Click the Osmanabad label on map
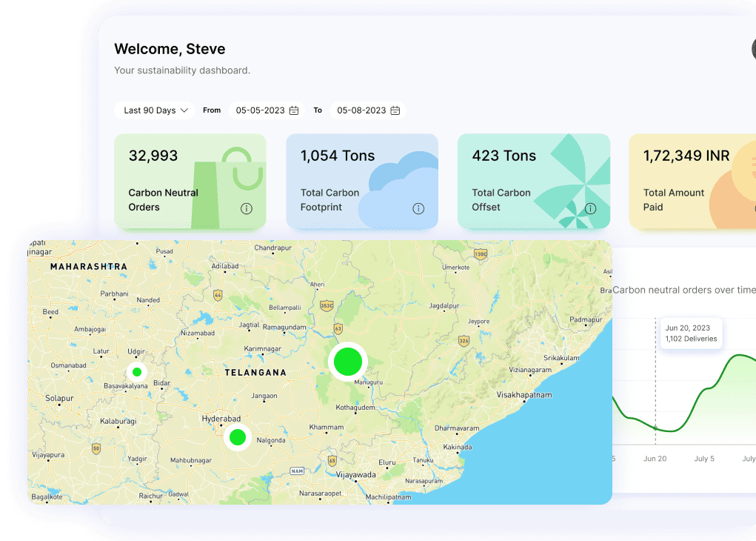Screen dimensions: 756x541 click(68, 365)
